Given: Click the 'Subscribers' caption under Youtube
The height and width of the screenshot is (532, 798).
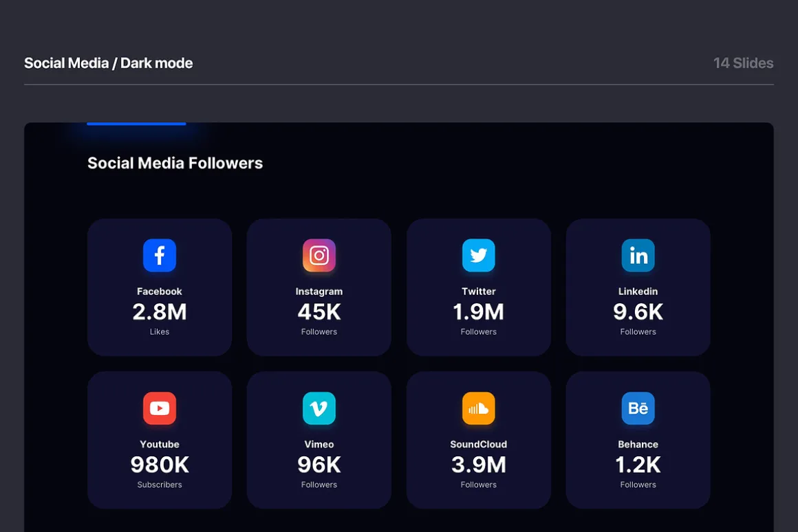Looking at the screenshot, I should pyautogui.click(x=160, y=485).
